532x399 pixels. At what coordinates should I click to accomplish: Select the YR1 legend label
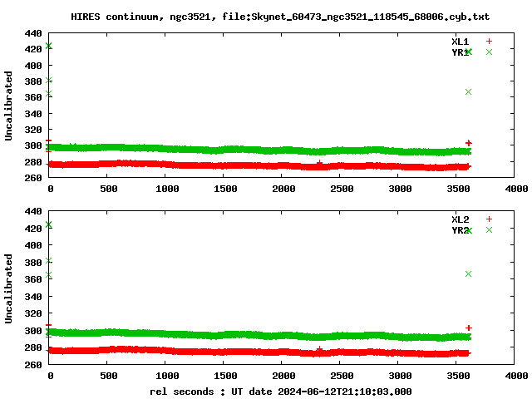(x=460, y=52)
